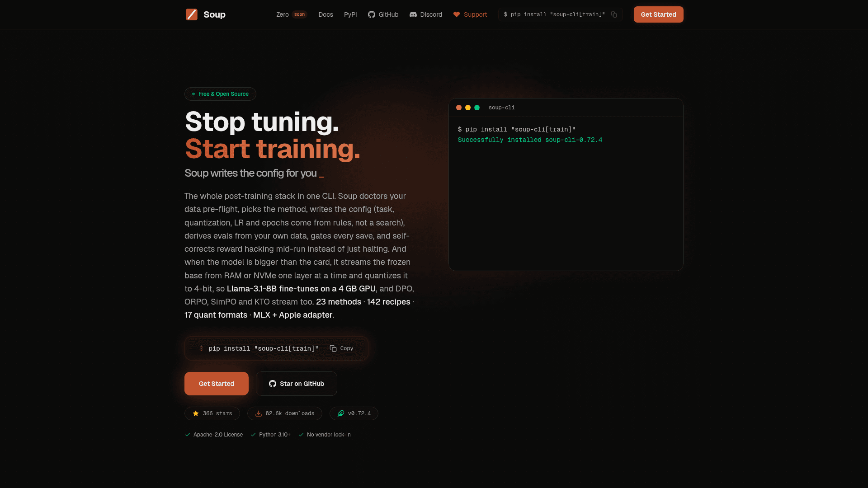868x488 pixels.
Task: Click the green terminal window dot
Action: coord(477,108)
